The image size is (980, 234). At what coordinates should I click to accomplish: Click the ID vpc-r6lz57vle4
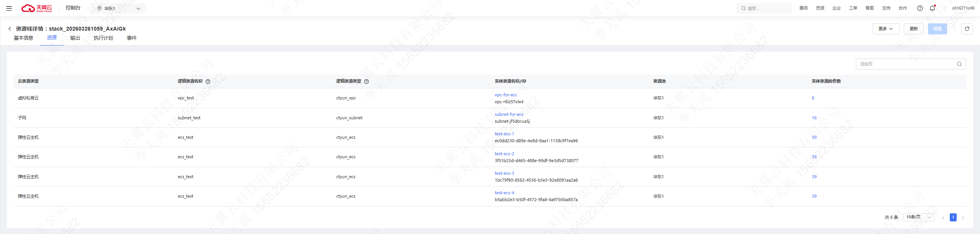click(x=509, y=102)
